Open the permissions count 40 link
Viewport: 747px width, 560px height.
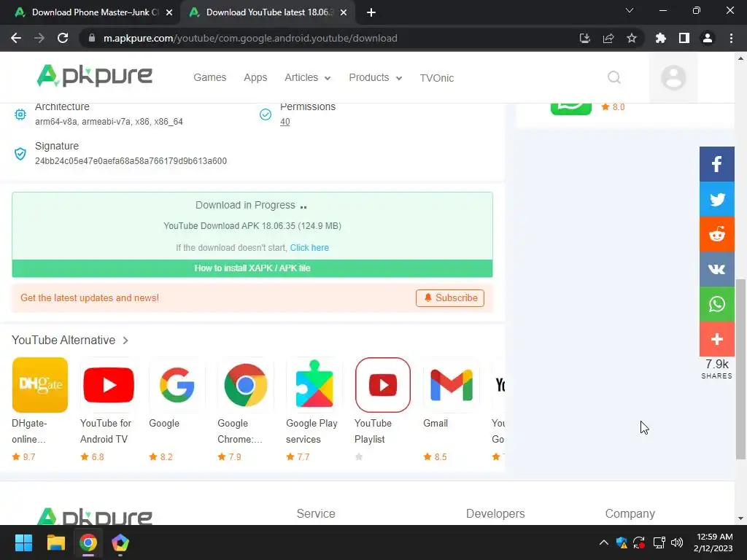coord(285,122)
